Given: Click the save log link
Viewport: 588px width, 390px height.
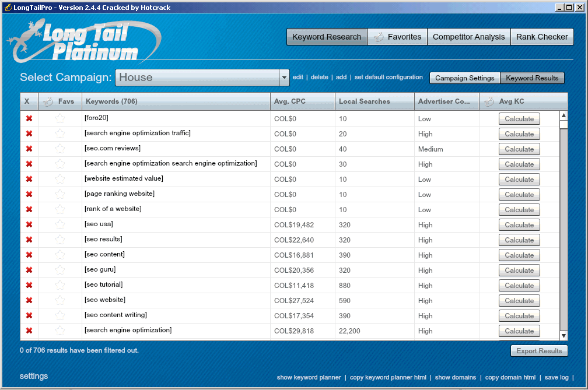Looking at the screenshot, I should pyautogui.click(x=556, y=377).
